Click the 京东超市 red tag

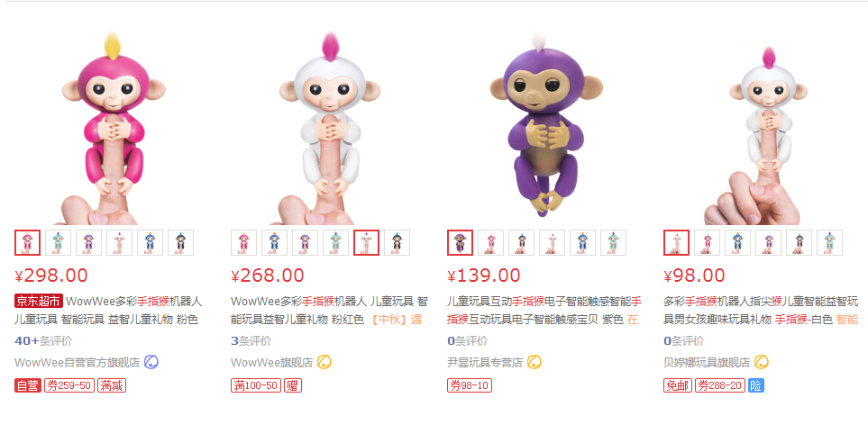38,302
